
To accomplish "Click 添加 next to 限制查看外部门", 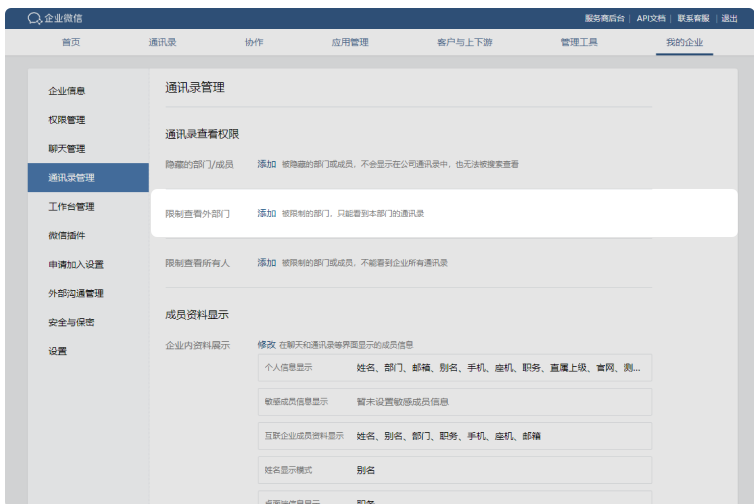I will (x=266, y=213).
